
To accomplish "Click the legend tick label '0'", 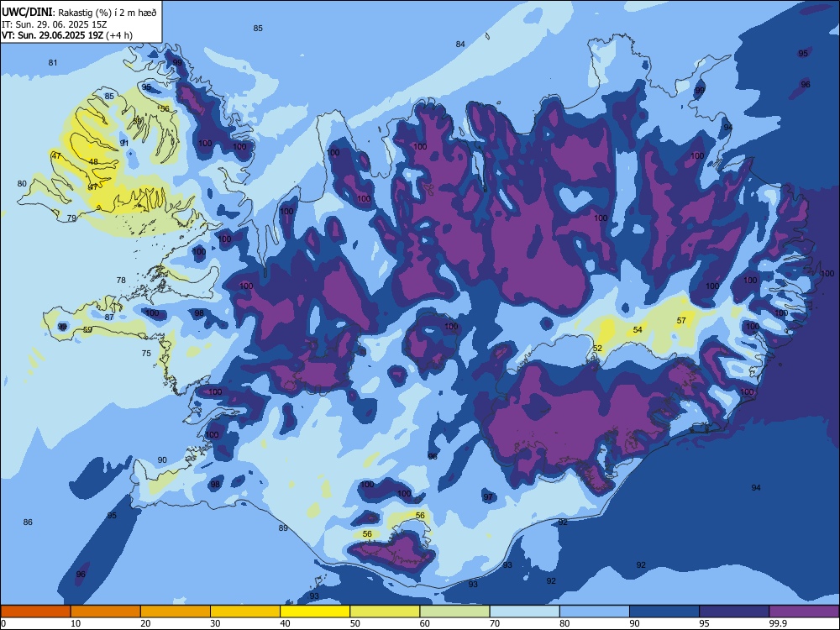I will [3, 623].
